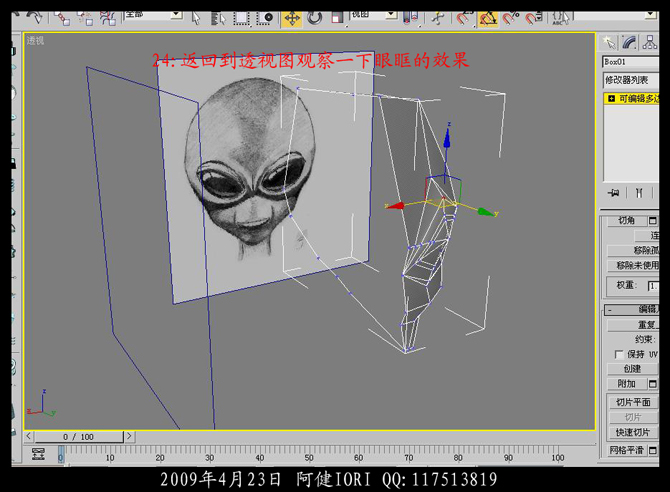Click the Use Pivot Point Center icon
The image size is (670, 492).
[x=411, y=18]
